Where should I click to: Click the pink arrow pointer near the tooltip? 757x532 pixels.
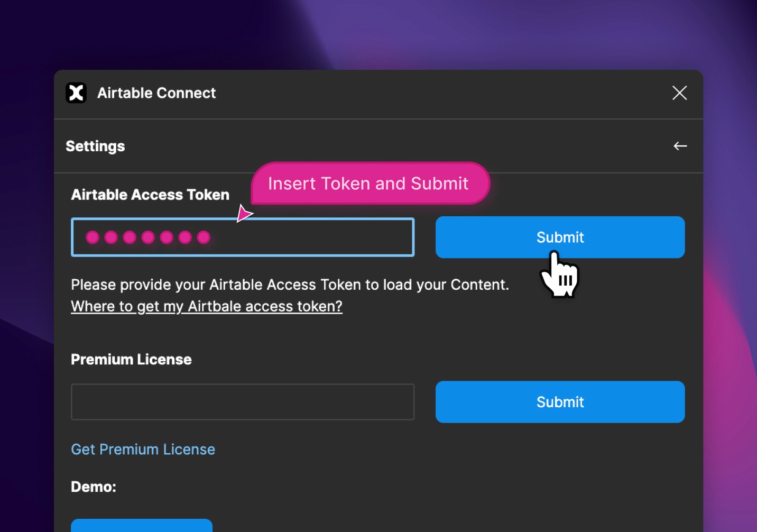[244, 214]
